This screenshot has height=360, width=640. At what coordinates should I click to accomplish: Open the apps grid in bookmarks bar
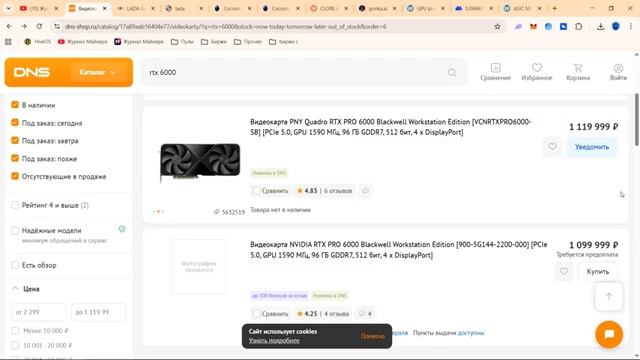[x=8, y=42]
